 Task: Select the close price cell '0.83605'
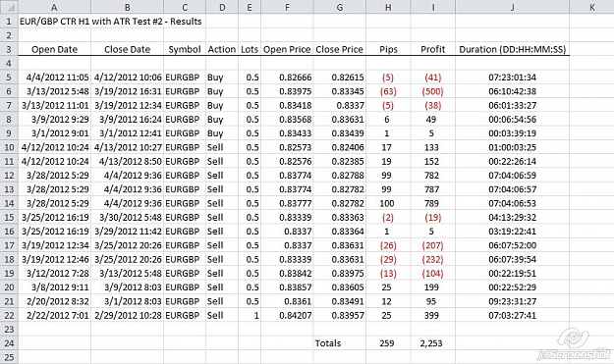click(x=340, y=287)
